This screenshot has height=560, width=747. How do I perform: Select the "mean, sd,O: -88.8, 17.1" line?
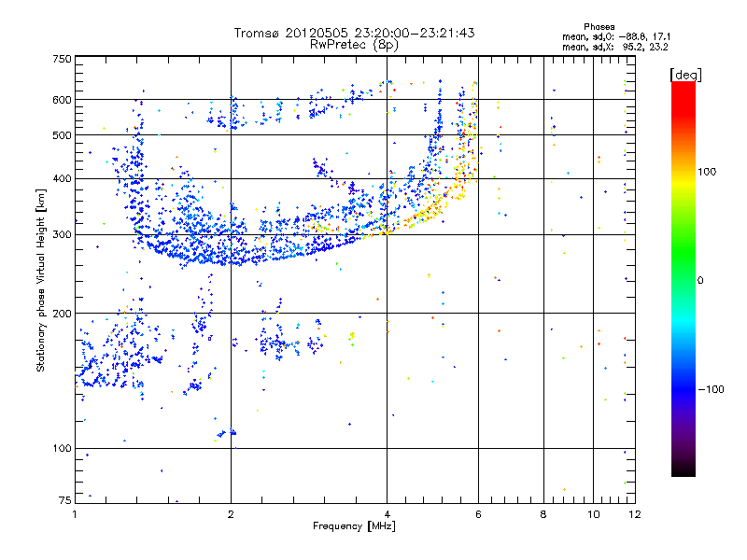pos(616,36)
